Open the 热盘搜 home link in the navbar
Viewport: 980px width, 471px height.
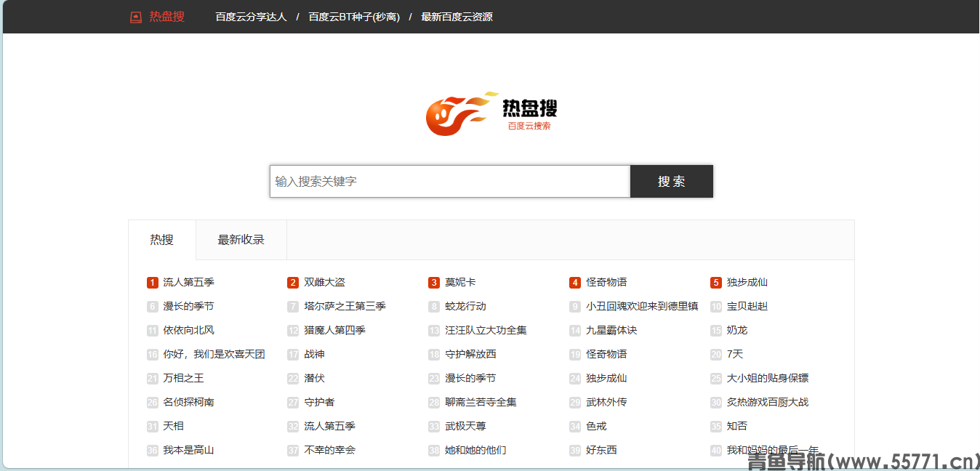[x=167, y=17]
